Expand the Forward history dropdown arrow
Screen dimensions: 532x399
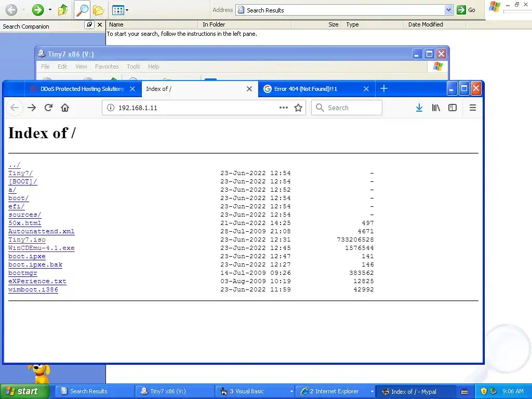click(50, 10)
